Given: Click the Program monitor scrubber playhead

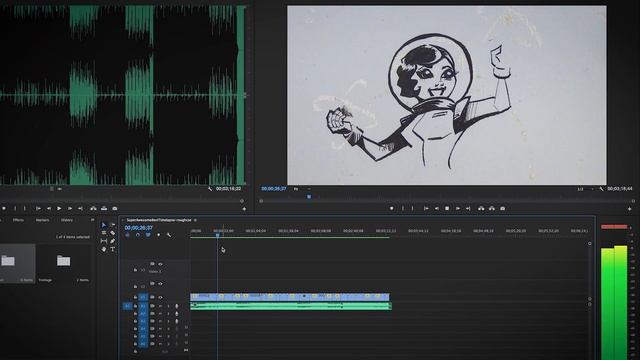Looking at the screenshot, I should coord(309,197).
